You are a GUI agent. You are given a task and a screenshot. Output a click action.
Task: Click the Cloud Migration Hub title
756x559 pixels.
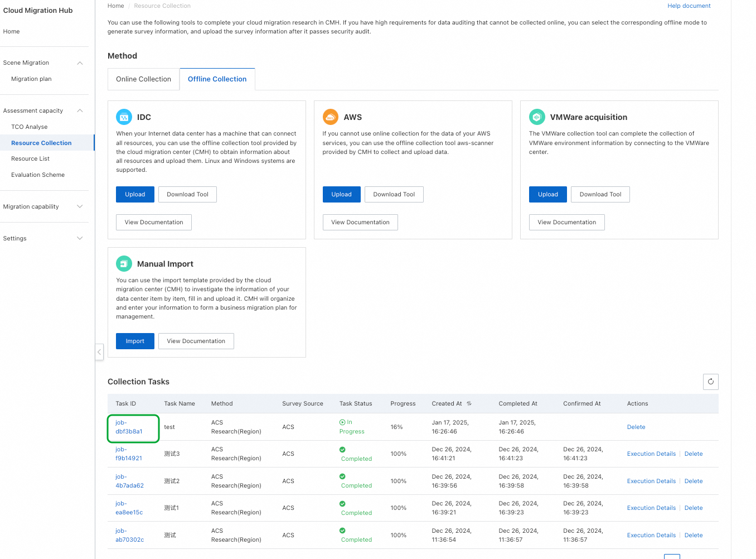pyautogui.click(x=38, y=11)
